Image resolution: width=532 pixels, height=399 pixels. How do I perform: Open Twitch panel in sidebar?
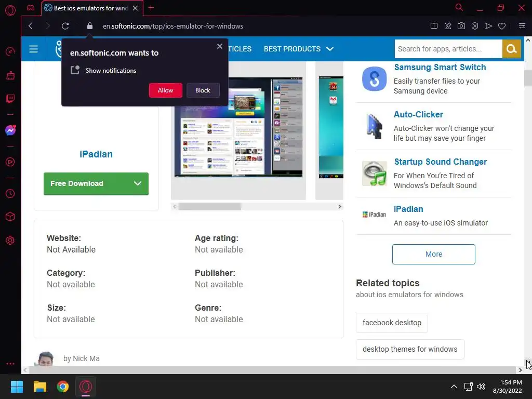(10, 99)
